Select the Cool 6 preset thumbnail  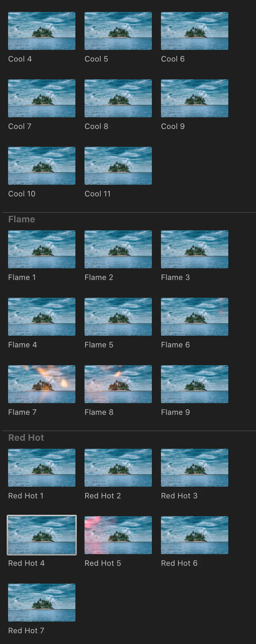click(x=195, y=31)
